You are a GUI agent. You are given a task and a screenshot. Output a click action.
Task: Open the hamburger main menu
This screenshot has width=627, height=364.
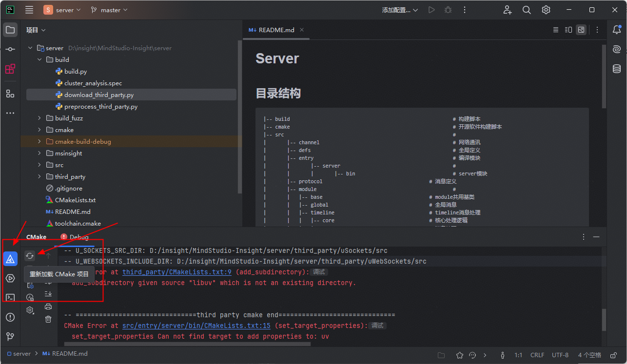point(29,10)
